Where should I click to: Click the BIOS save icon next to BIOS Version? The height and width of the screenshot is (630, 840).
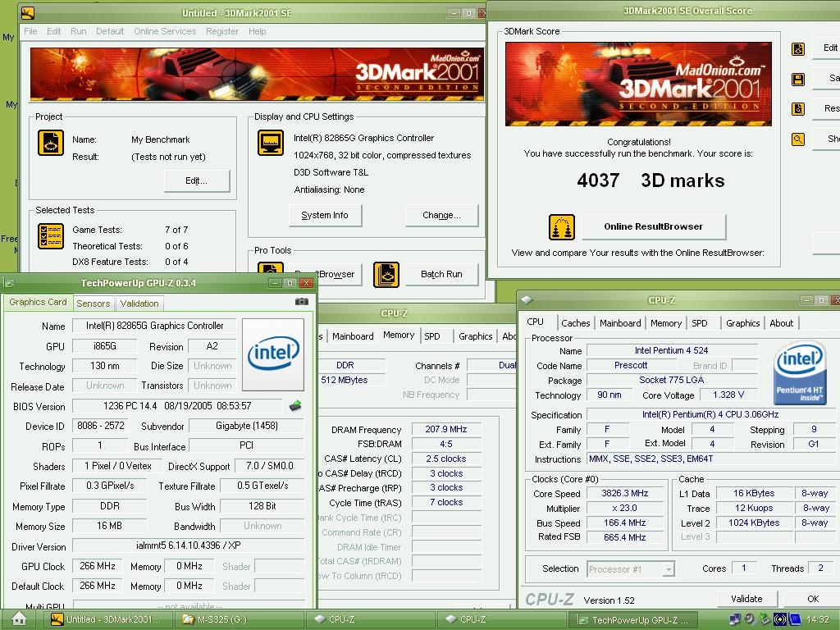coord(295,406)
